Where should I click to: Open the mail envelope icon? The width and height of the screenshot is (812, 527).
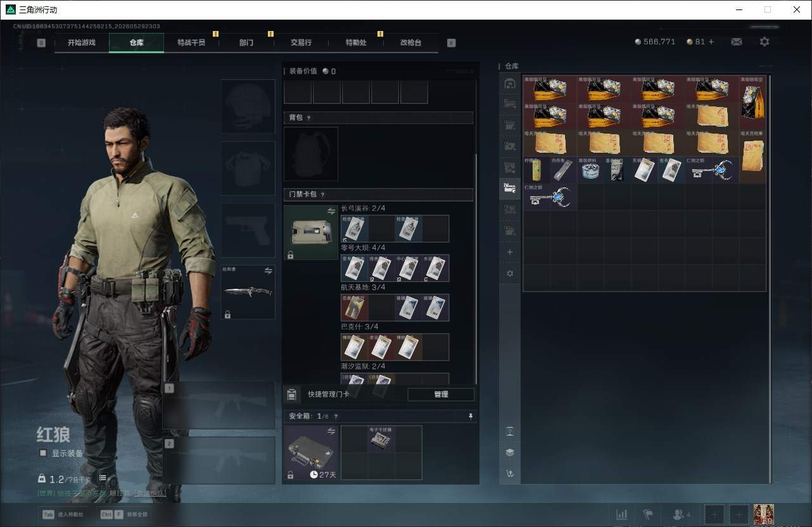click(x=737, y=42)
